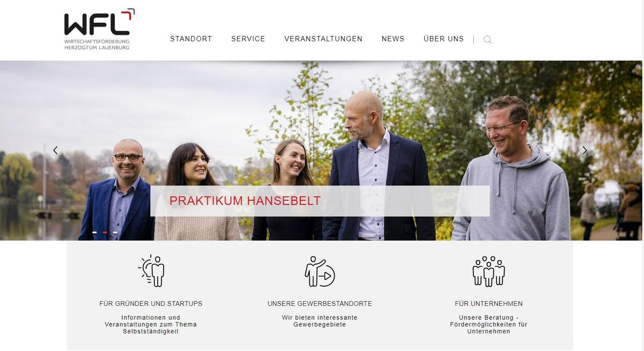The image size is (644, 351).
Task: Expand the SERVICE menu
Action: click(248, 39)
